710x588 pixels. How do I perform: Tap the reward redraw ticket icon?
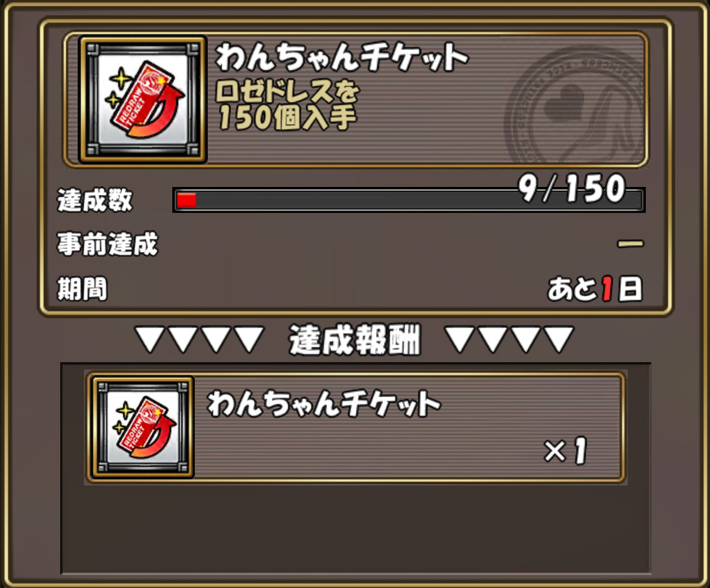[143, 427]
